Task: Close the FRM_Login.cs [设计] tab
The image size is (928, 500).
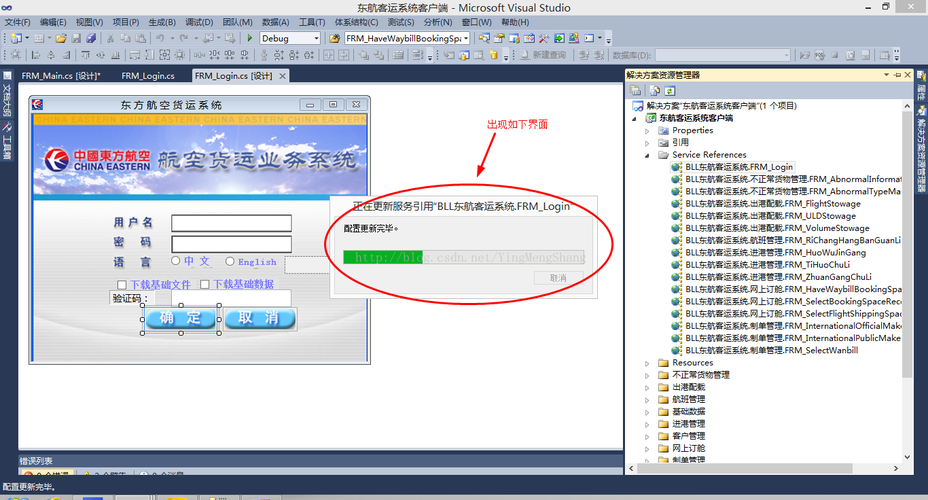Action: pos(283,76)
